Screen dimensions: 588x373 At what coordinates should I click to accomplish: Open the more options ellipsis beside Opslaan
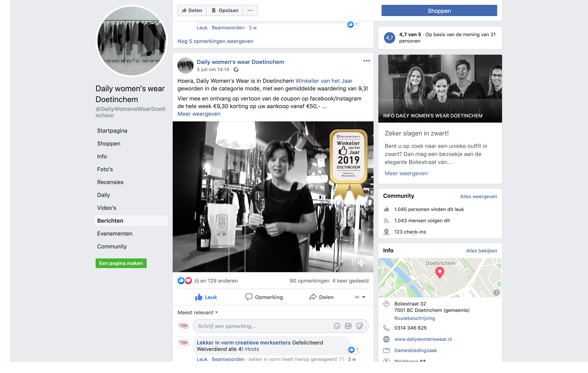tap(250, 10)
